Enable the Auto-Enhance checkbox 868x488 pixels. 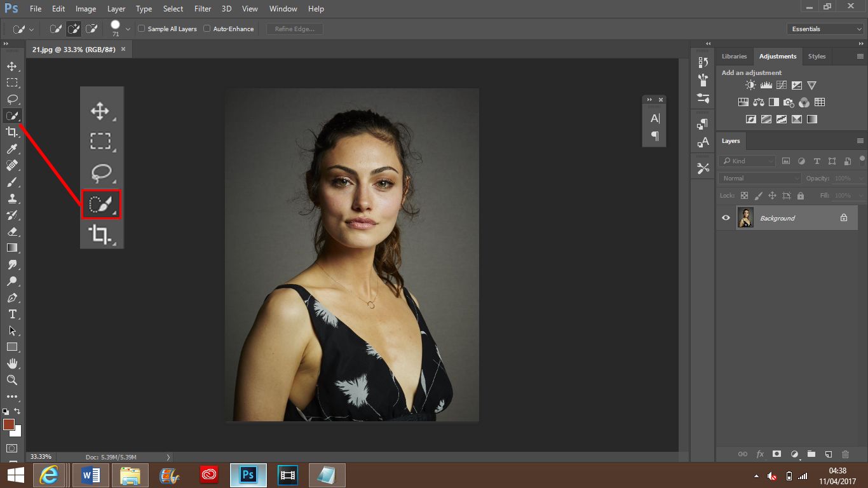tap(207, 29)
